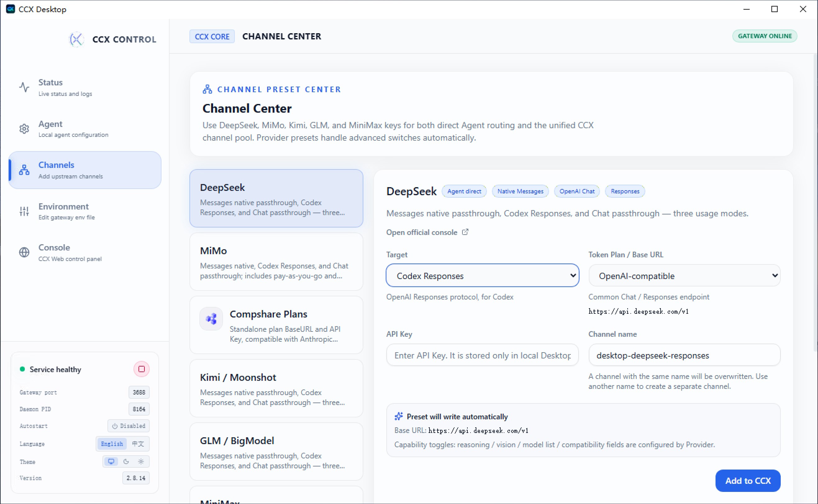818x504 pixels.
Task: Click the Agent gear icon in sidebar
Action: [x=24, y=129]
